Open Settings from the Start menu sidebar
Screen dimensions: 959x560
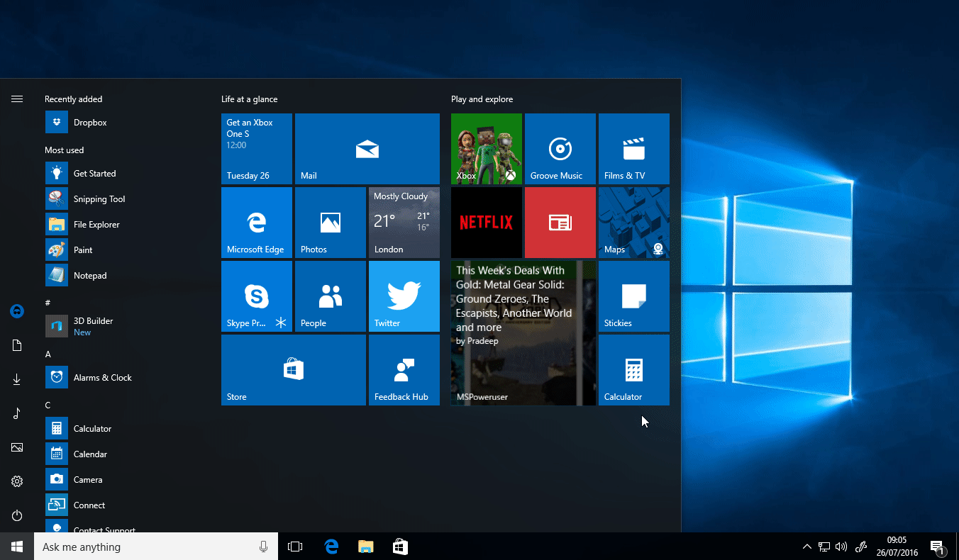tap(16, 481)
